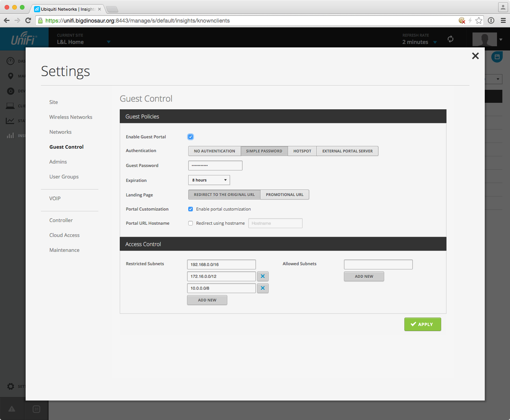Bookmark this page with star icon

pyautogui.click(x=479, y=21)
